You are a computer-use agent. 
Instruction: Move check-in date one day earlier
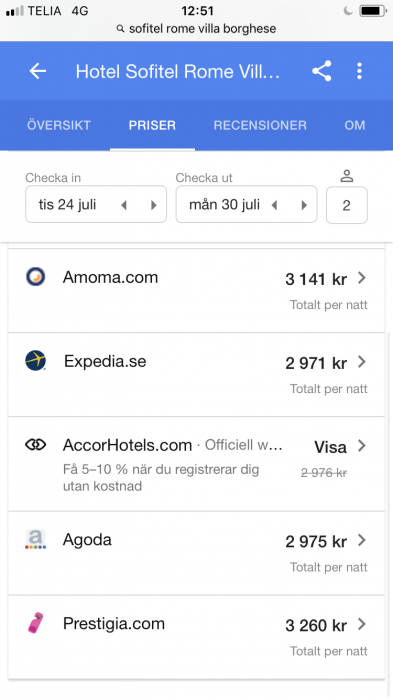coord(124,205)
